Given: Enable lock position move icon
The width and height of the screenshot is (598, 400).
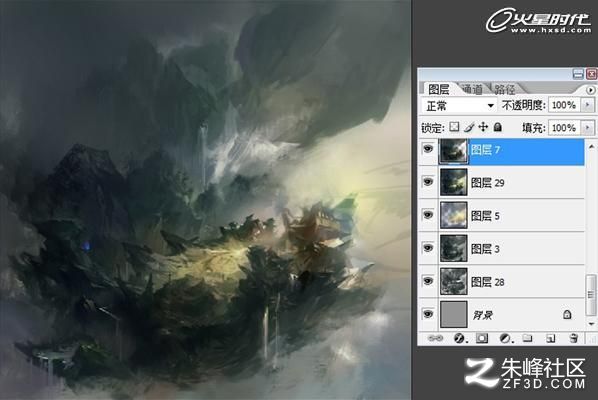Looking at the screenshot, I should [483, 127].
